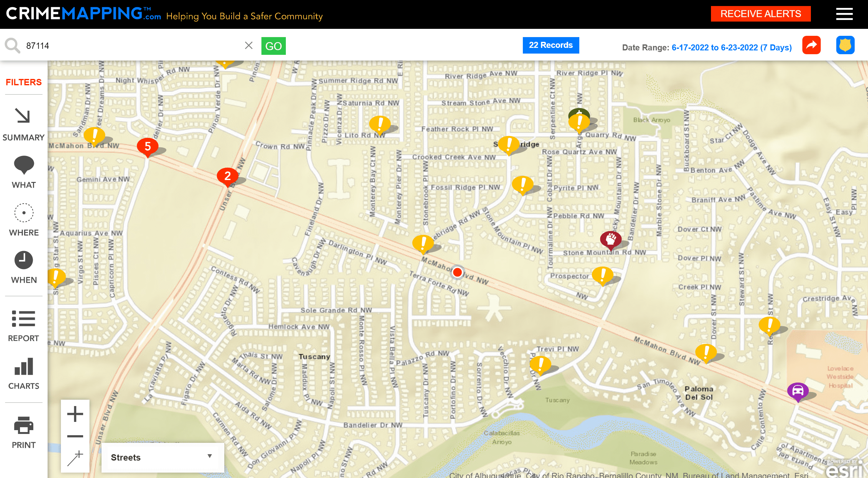Click the green marker above Quarry Rd

click(579, 112)
